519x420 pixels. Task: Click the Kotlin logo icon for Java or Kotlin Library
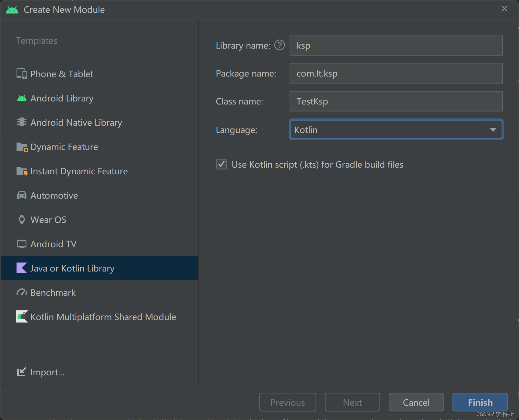click(22, 268)
